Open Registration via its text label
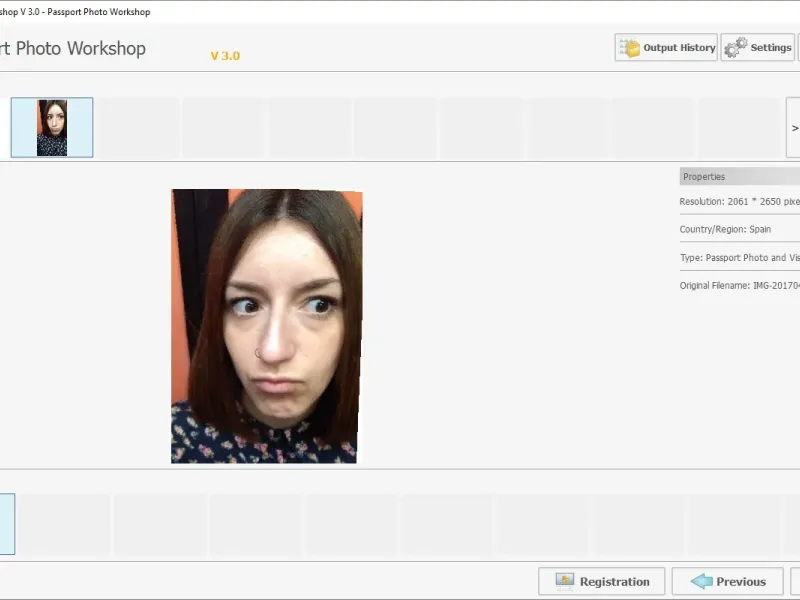 (615, 582)
